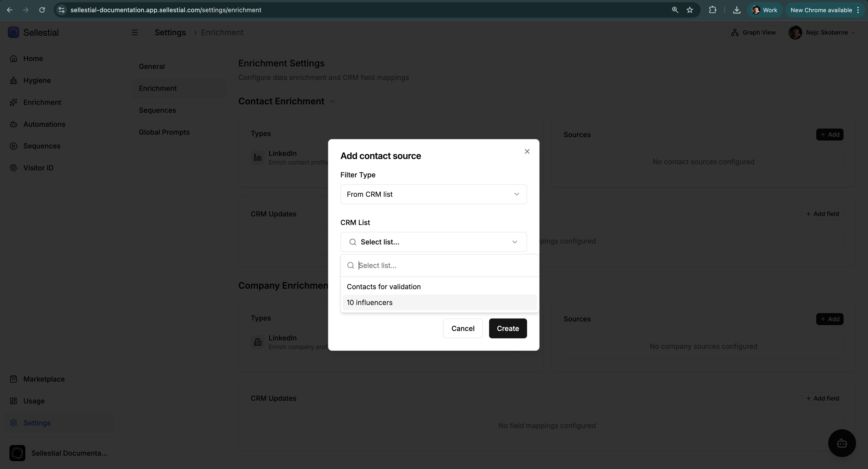This screenshot has height=469, width=868.
Task: Navigate to Automations via its sidebar icon
Action: click(14, 124)
